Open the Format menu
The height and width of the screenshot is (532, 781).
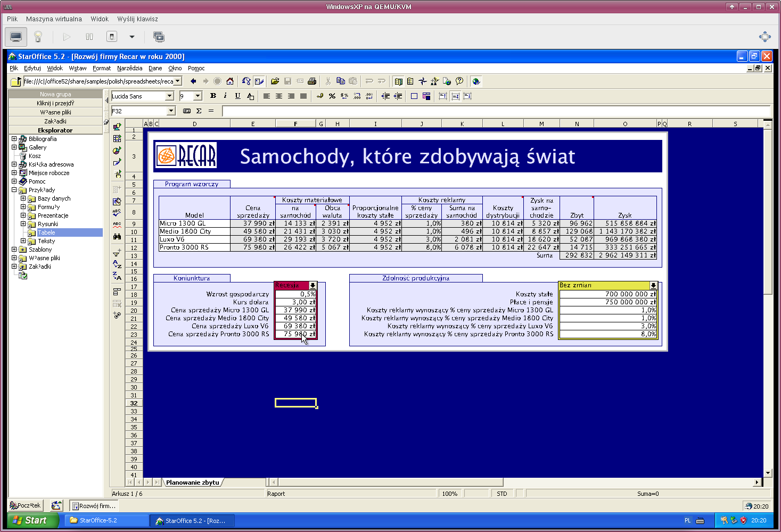tap(102, 68)
